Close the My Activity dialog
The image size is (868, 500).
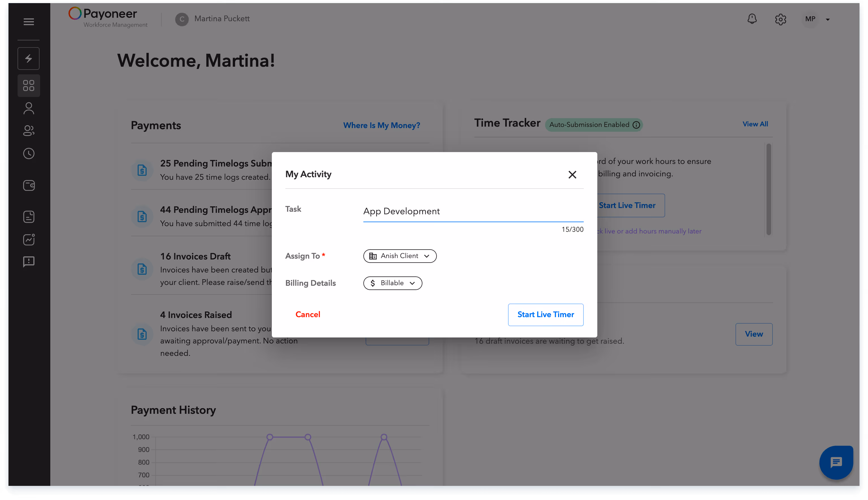pyautogui.click(x=572, y=174)
